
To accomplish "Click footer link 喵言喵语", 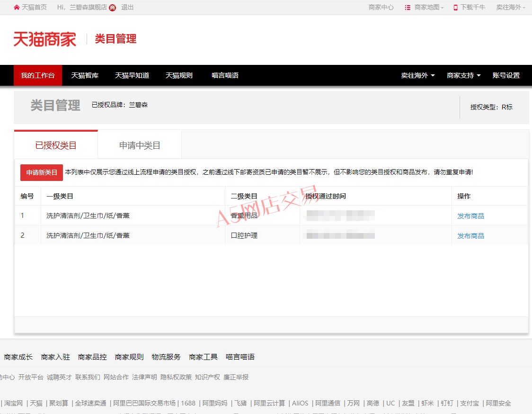I will 240,357.
